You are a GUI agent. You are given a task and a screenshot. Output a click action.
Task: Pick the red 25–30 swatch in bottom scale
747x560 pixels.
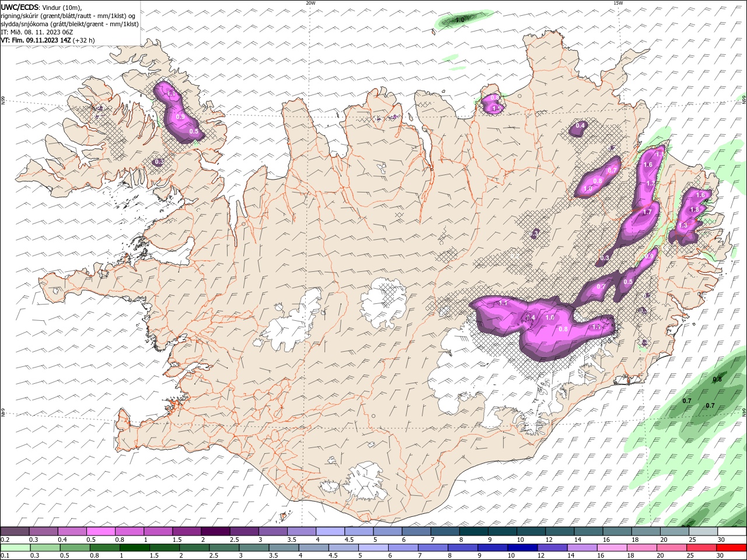tap(701, 548)
